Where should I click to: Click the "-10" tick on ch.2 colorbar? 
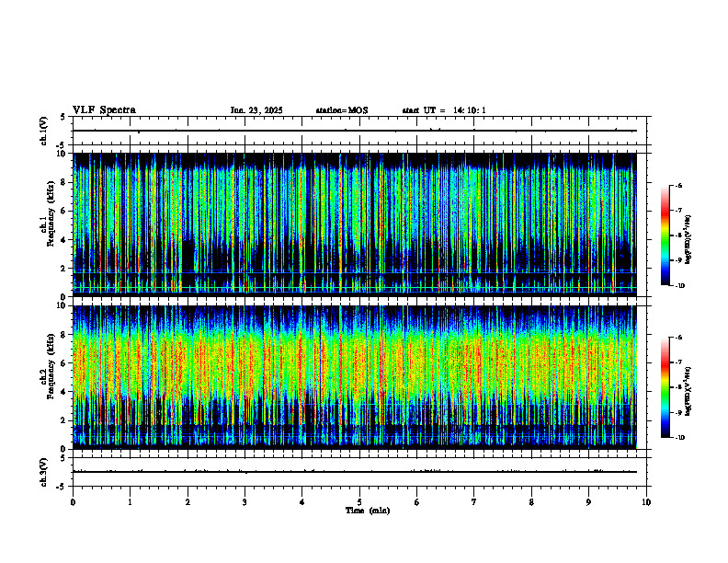click(x=680, y=438)
